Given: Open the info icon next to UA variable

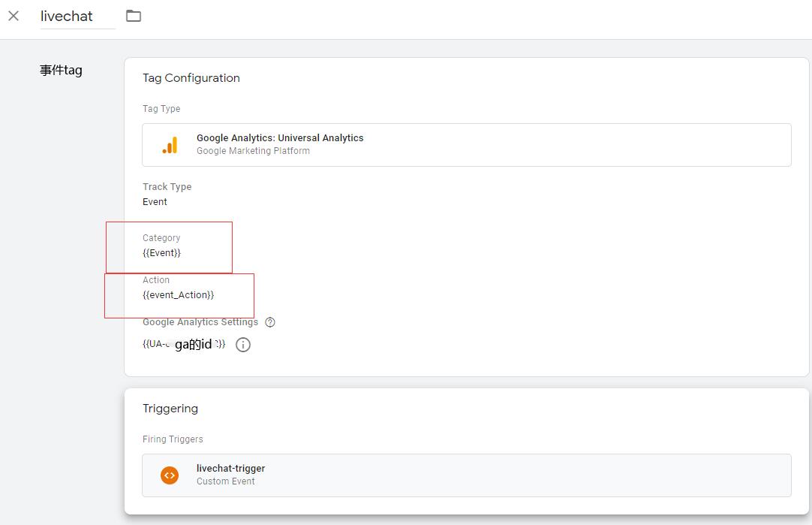Looking at the screenshot, I should point(243,345).
